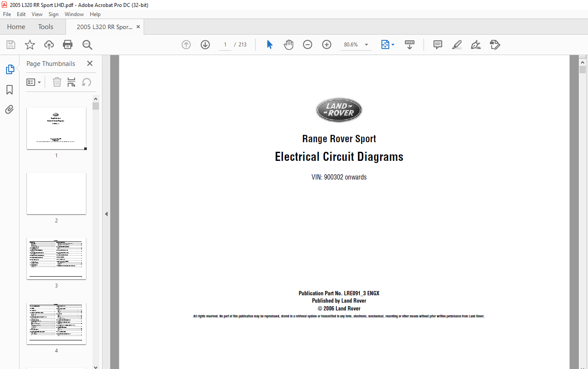Open the Sign document pen tool

point(476,45)
